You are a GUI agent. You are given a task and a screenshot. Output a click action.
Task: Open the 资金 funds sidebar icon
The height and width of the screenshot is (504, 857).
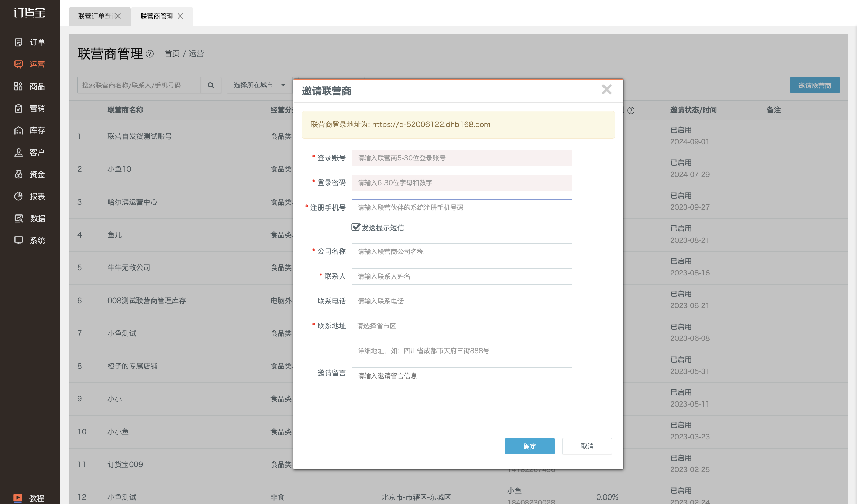19,175
